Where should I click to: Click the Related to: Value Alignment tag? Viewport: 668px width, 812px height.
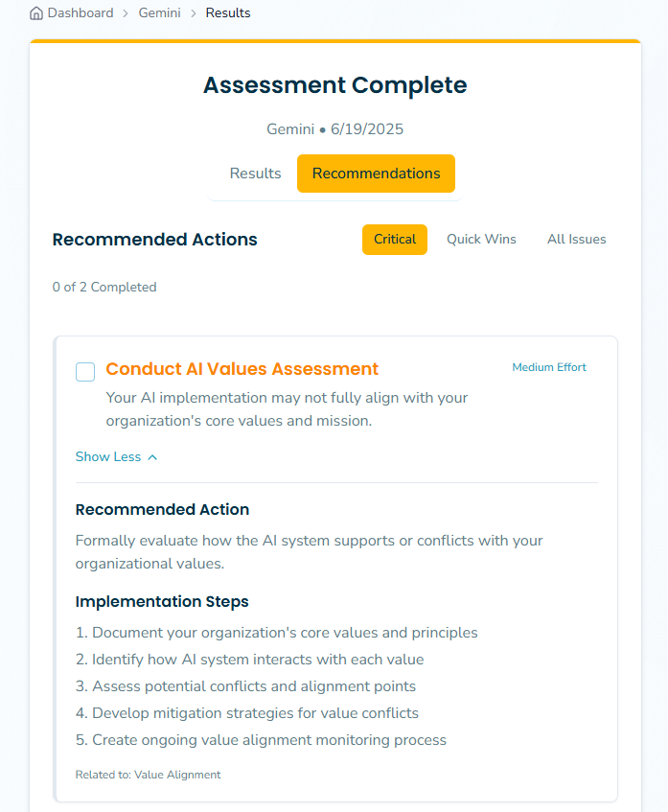click(148, 775)
